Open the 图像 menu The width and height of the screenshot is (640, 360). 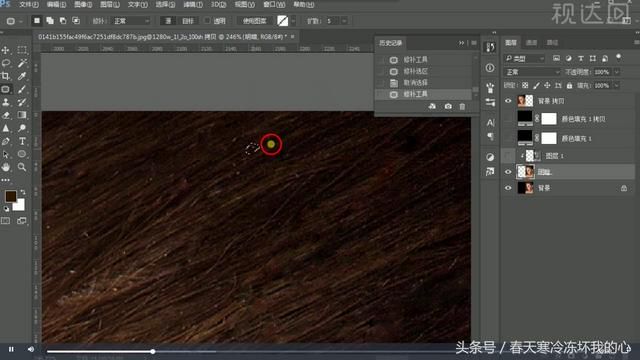coord(83,4)
